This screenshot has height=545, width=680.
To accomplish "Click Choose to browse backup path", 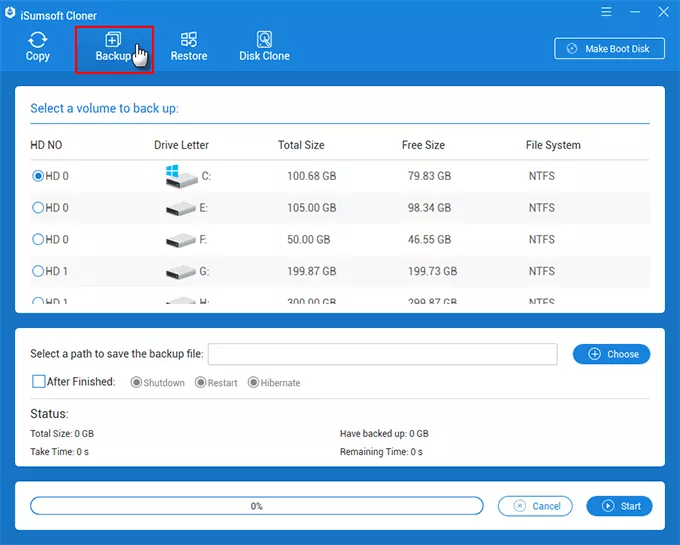I will [611, 354].
